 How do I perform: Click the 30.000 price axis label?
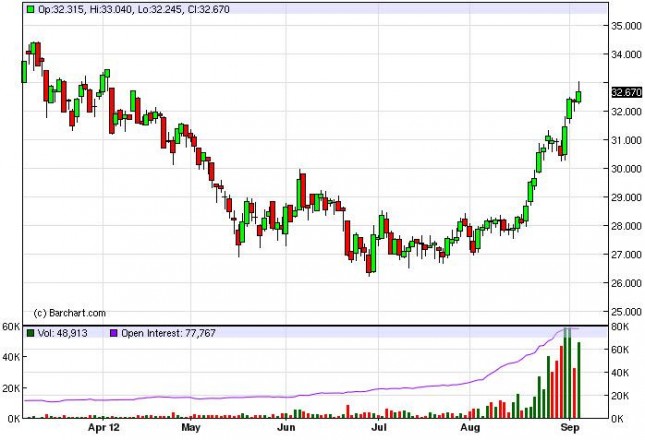click(x=626, y=169)
